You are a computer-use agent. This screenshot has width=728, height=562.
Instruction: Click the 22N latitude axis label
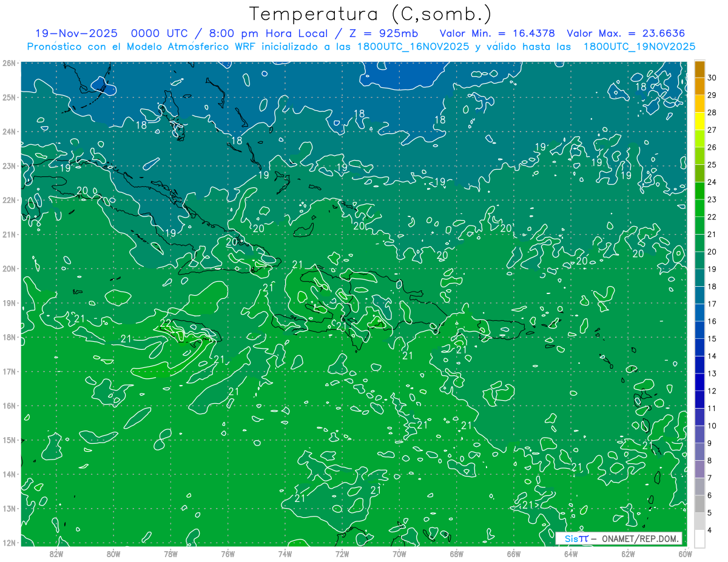tap(8, 200)
